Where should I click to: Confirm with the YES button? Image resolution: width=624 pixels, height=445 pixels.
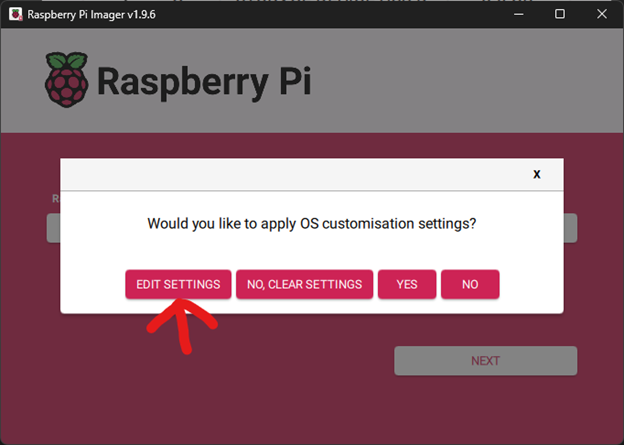[407, 284]
